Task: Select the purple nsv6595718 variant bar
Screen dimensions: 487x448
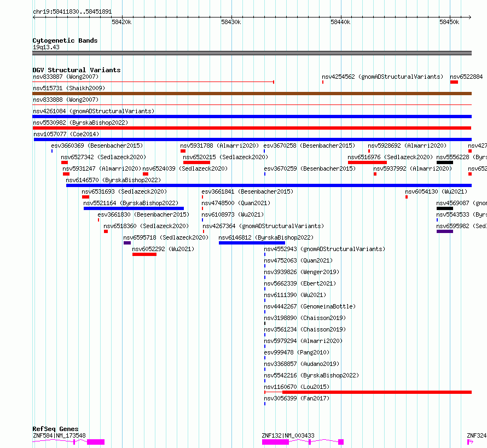Action: tap(127, 243)
